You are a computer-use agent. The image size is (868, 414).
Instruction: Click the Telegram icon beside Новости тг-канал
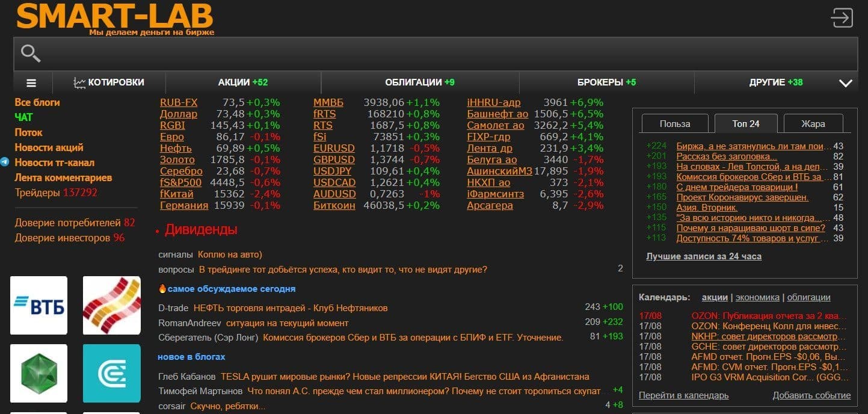tap(5, 162)
